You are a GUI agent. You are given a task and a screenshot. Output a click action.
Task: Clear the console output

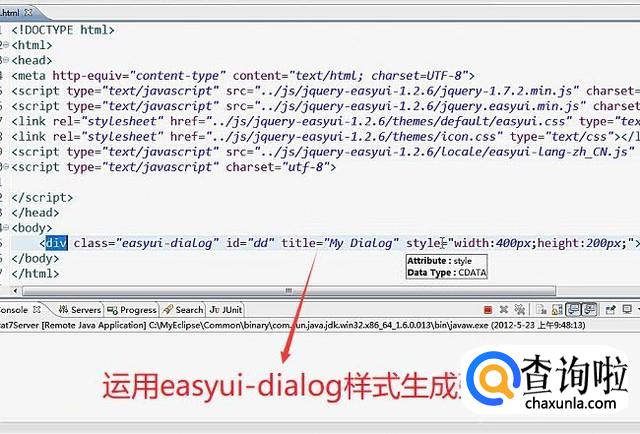tap(542, 310)
